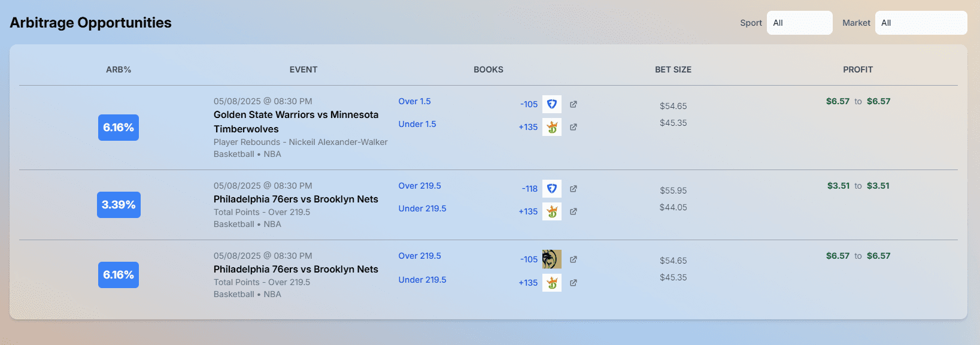Image resolution: width=980 pixels, height=345 pixels.
Task: Click Golden State Warriors vs Minnesota Timberwolves title
Action: point(296,122)
